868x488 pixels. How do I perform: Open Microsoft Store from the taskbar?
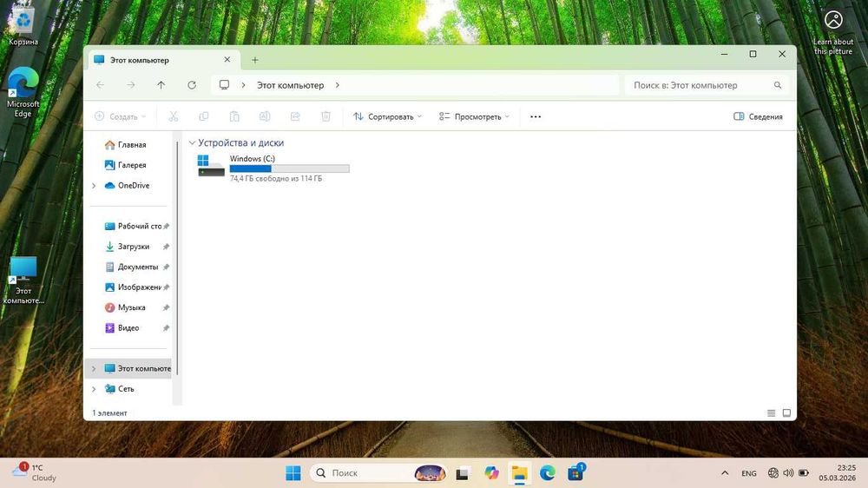tap(575, 472)
